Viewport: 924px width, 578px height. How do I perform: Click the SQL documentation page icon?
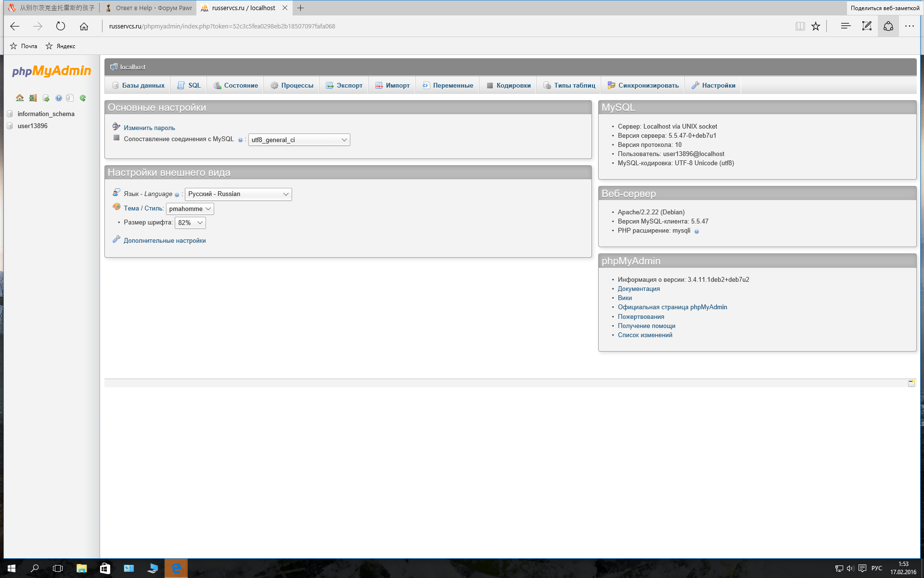coord(70,98)
